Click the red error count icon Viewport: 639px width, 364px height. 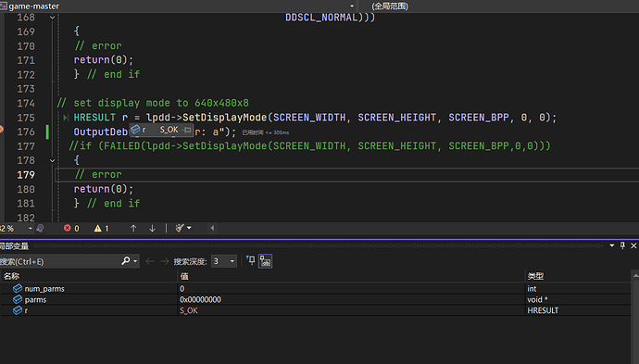tap(68, 228)
